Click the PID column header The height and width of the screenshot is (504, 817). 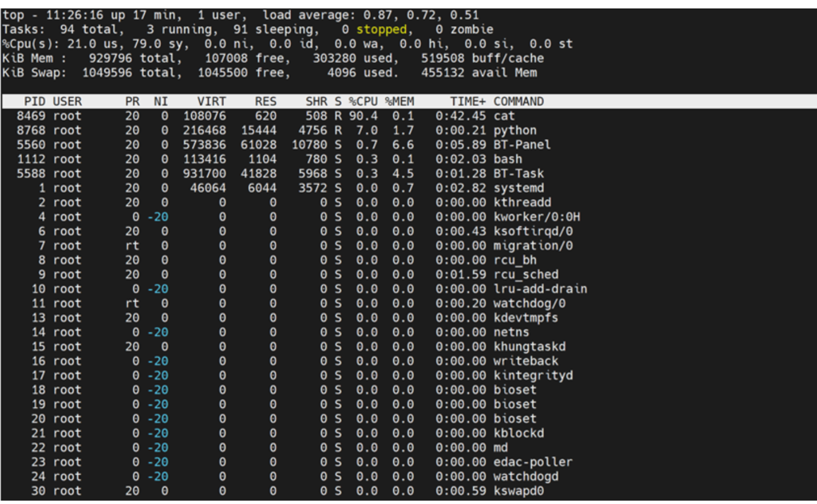[x=35, y=101]
